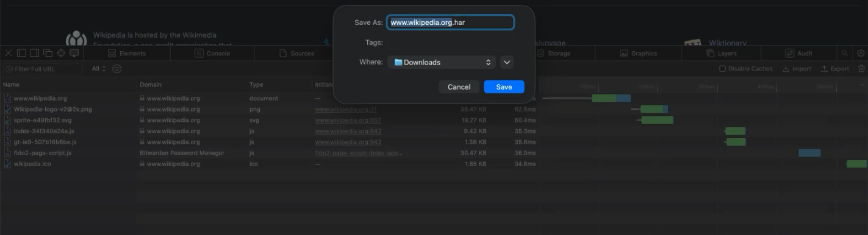The image size is (868, 235).
Task: Click the image icon for Wikipedia-logo-v2@2x.png
Action: (x=7, y=109)
